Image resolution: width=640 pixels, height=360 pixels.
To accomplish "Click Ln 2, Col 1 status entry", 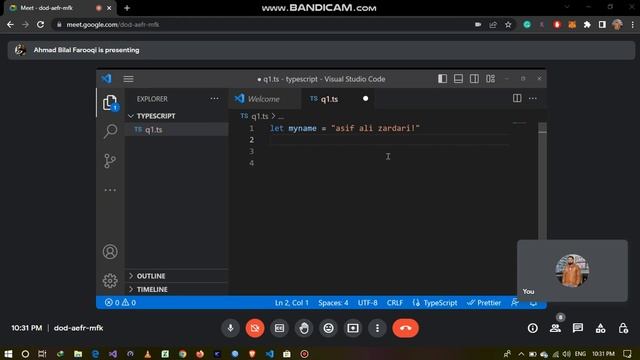I will pos(291,303).
